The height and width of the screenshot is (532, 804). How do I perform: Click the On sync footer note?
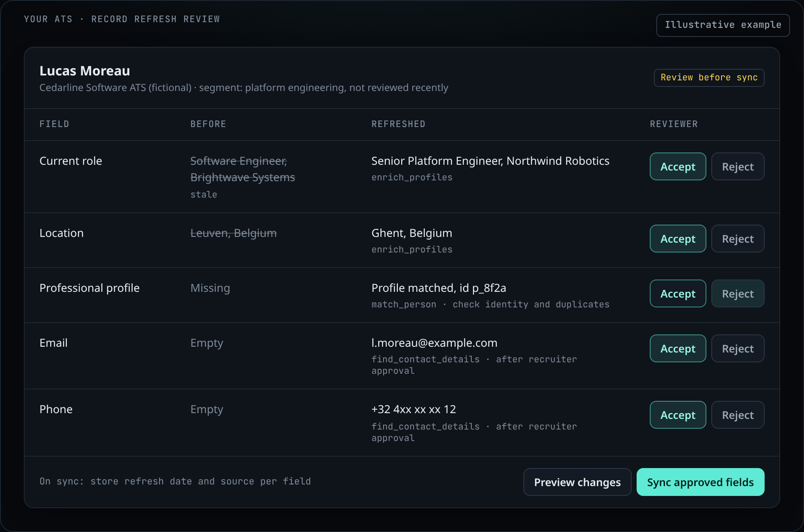(x=175, y=481)
